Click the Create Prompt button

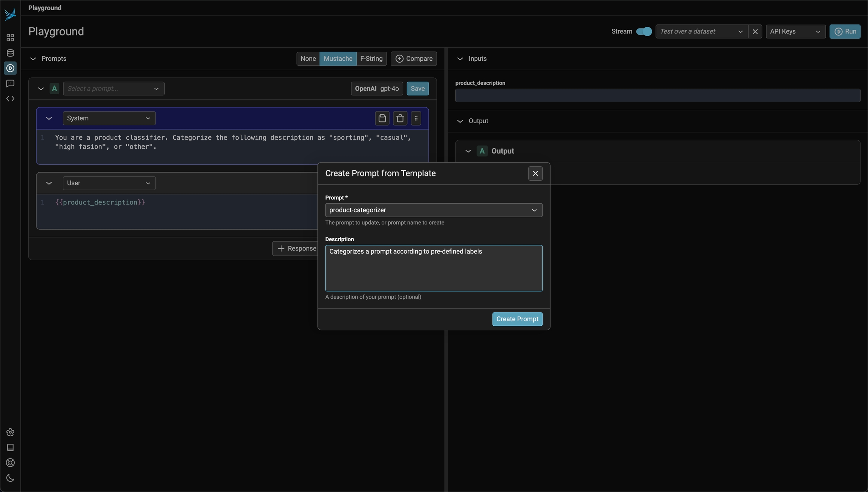pos(517,319)
